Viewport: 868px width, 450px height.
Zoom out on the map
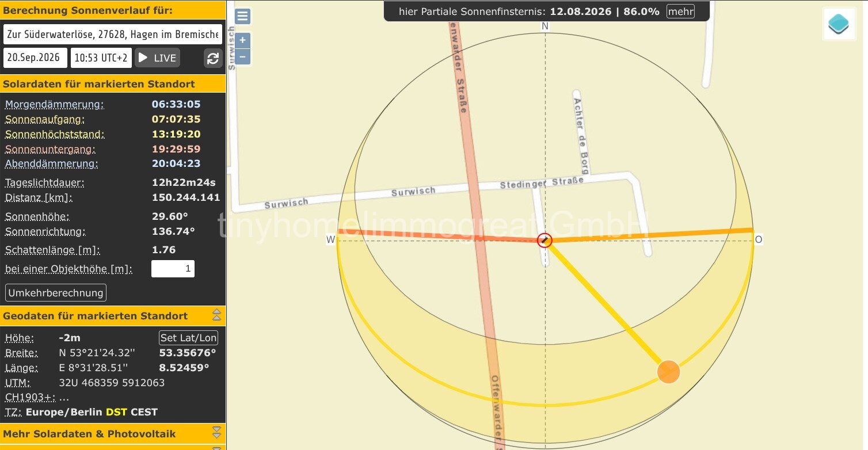(x=243, y=56)
